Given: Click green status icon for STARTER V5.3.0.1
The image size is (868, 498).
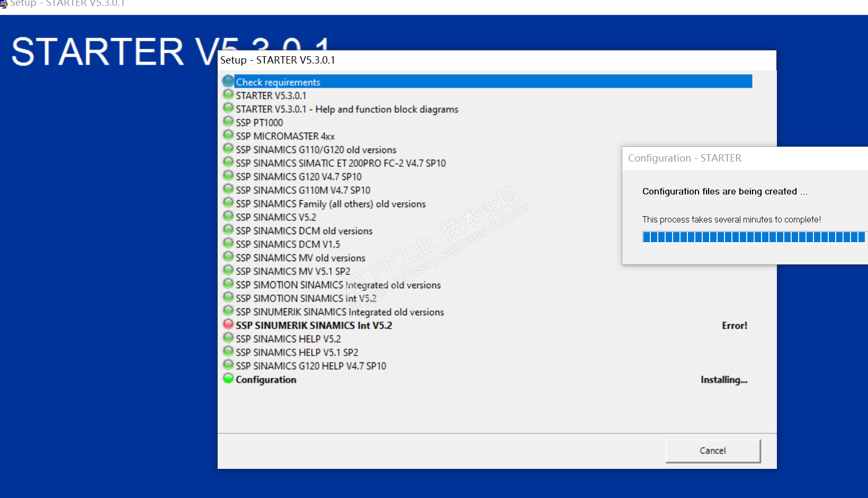Looking at the screenshot, I should (x=228, y=94).
